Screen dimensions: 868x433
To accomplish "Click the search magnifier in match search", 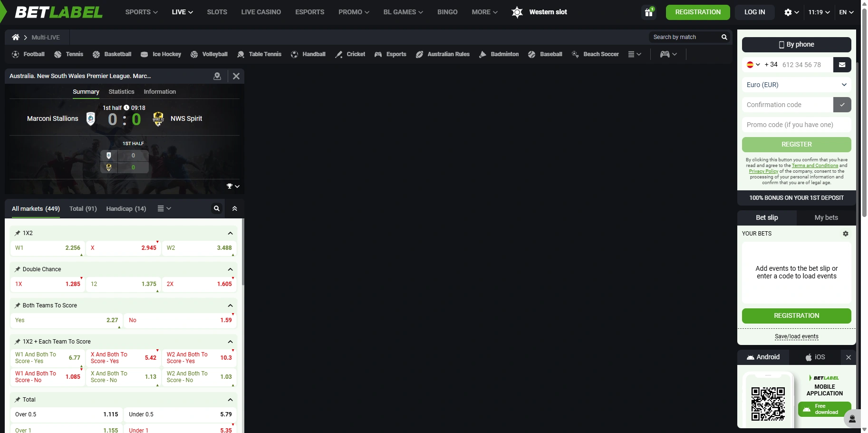I will 724,37.
